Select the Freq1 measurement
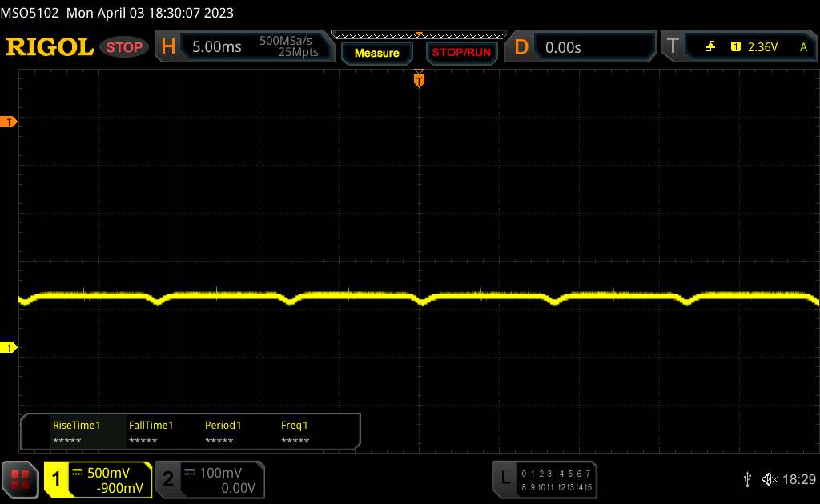The image size is (820, 504). [x=295, y=432]
